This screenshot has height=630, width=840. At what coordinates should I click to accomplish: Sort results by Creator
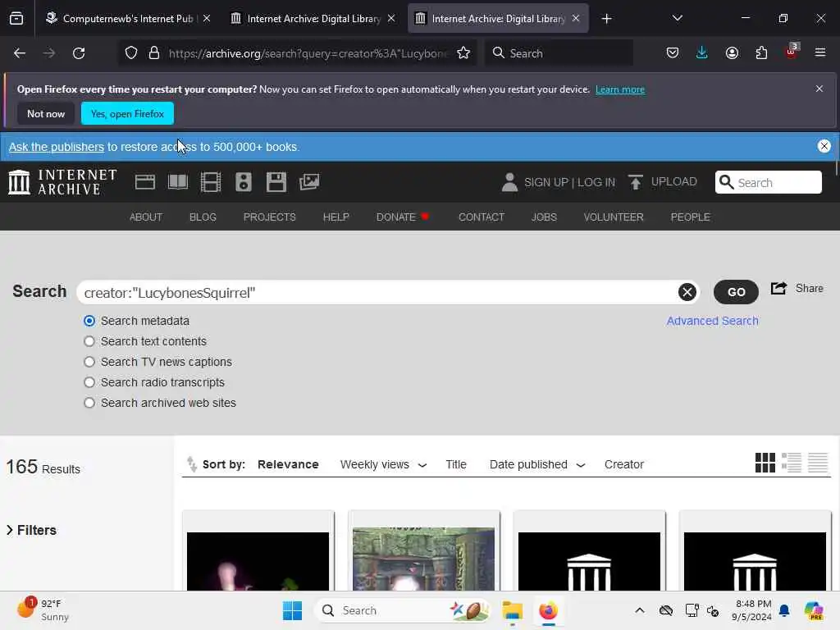pyautogui.click(x=623, y=464)
